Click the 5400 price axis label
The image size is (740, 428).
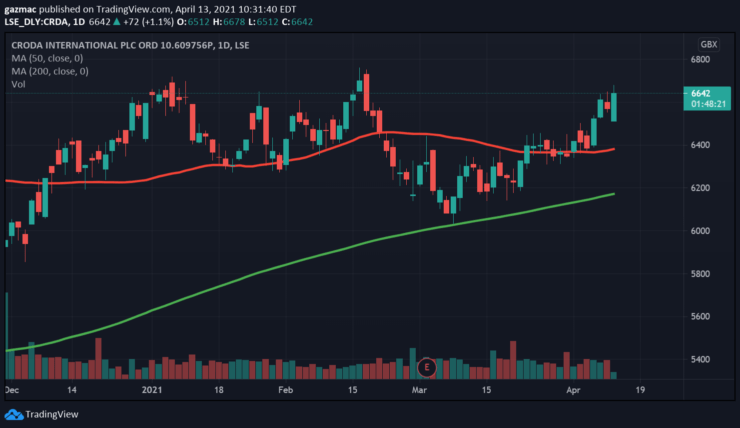click(700, 359)
